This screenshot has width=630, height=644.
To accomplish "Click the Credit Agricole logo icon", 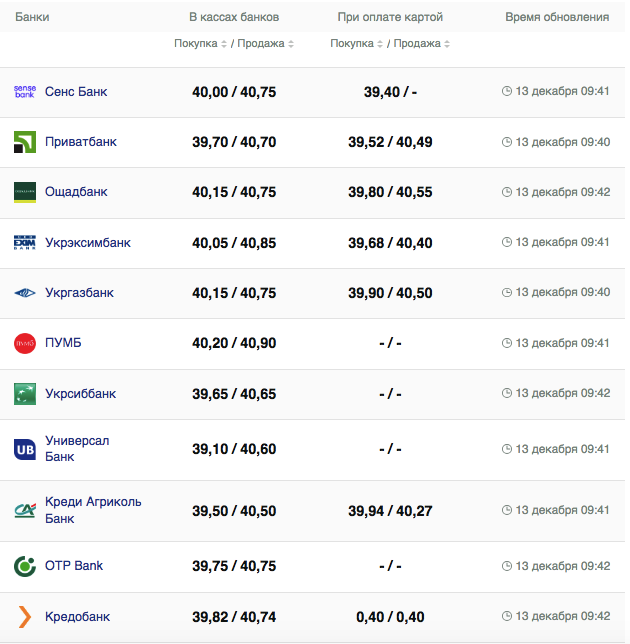I will click(x=25, y=510).
